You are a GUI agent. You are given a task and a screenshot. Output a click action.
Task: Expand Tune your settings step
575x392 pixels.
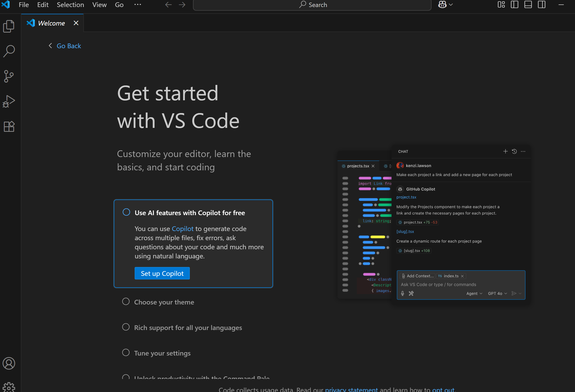tap(162, 353)
